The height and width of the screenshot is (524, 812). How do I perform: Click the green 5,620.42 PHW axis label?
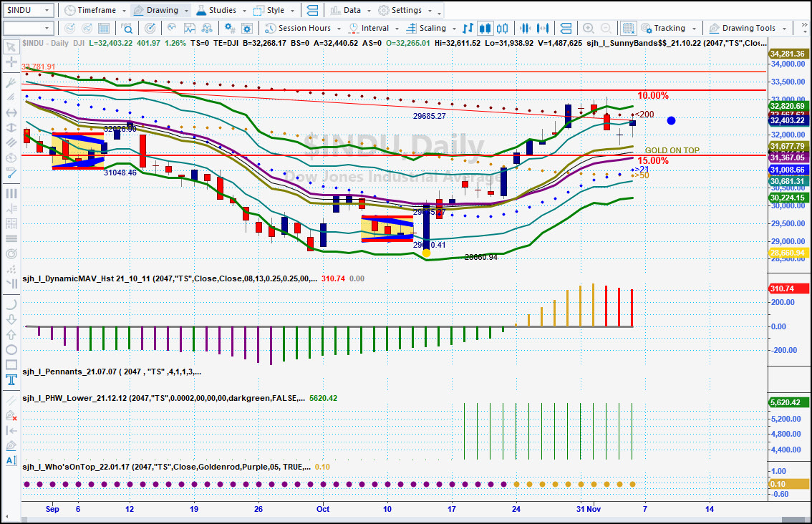(788, 402)
